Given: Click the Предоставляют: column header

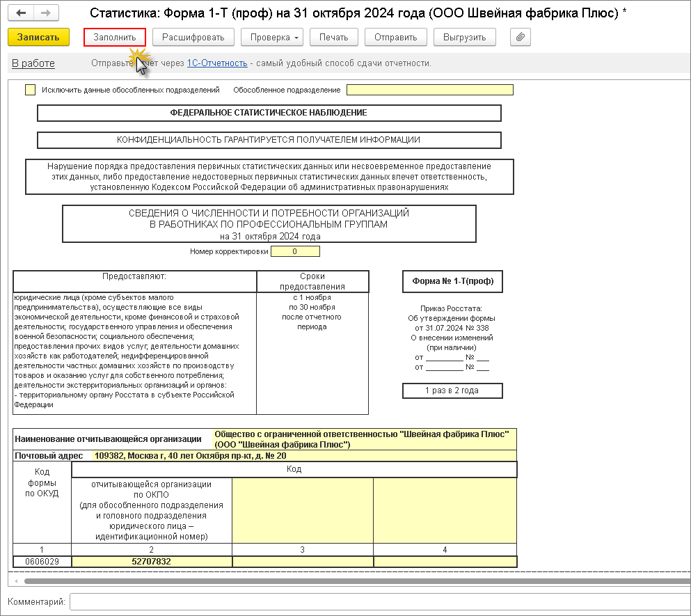Looking at the screenshot, I should click(134, 281).
